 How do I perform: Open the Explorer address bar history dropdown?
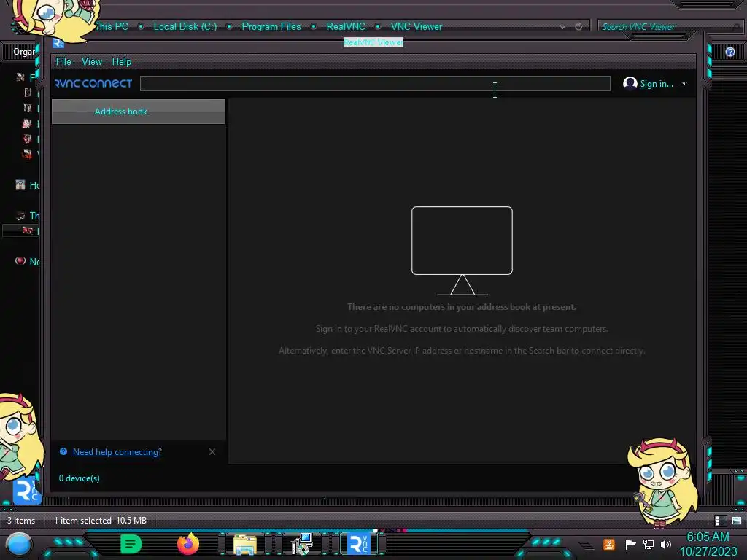pos(562,27)
